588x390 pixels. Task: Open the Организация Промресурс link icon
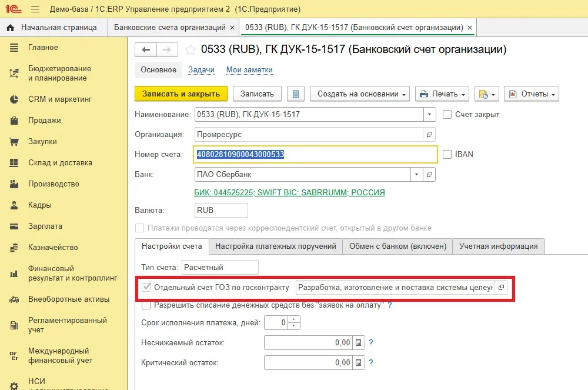pyautogui.click(x=429, y=134)
